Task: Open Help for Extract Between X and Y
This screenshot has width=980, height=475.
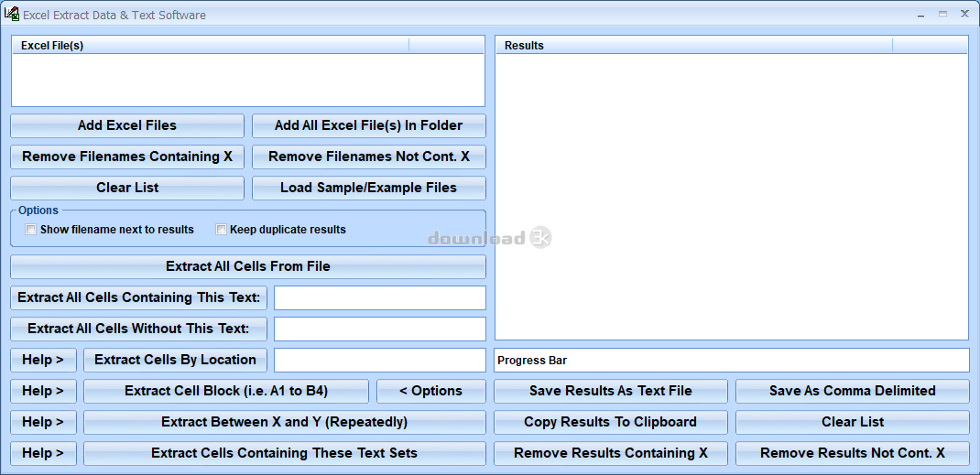Action: point(43,422)
